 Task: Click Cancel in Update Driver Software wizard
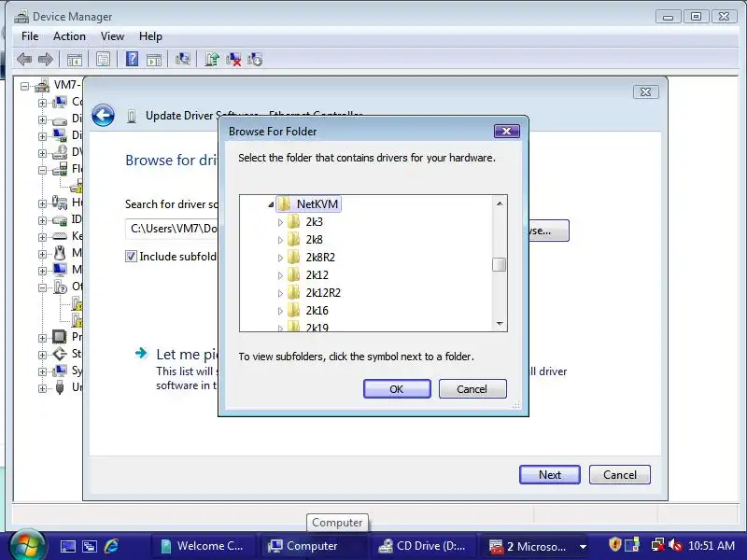[x=620, y=475]
